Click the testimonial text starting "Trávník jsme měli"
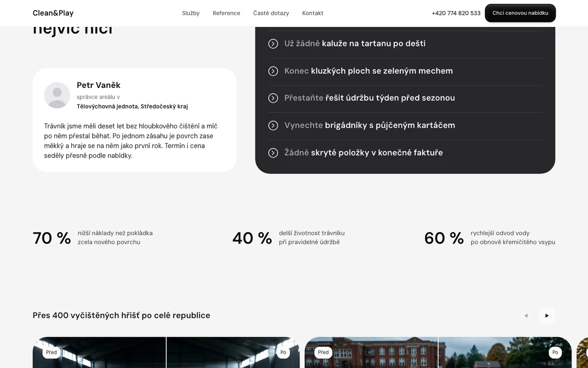588x368 pixels. pyautogui.click(x=131, y=141)
